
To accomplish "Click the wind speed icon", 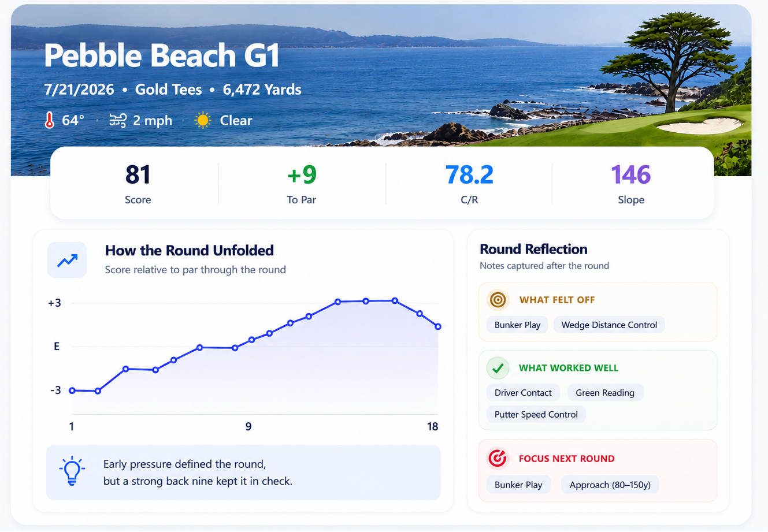I will pyautogui.click(x=118, y=120).
